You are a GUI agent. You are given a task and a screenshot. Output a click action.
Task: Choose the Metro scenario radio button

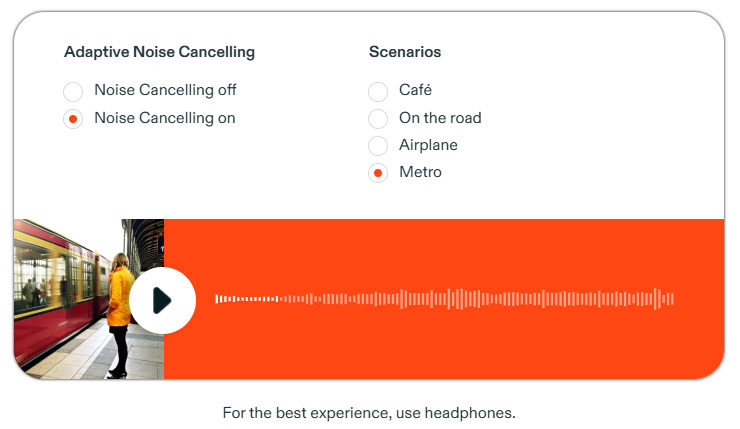tap(378, 174)
